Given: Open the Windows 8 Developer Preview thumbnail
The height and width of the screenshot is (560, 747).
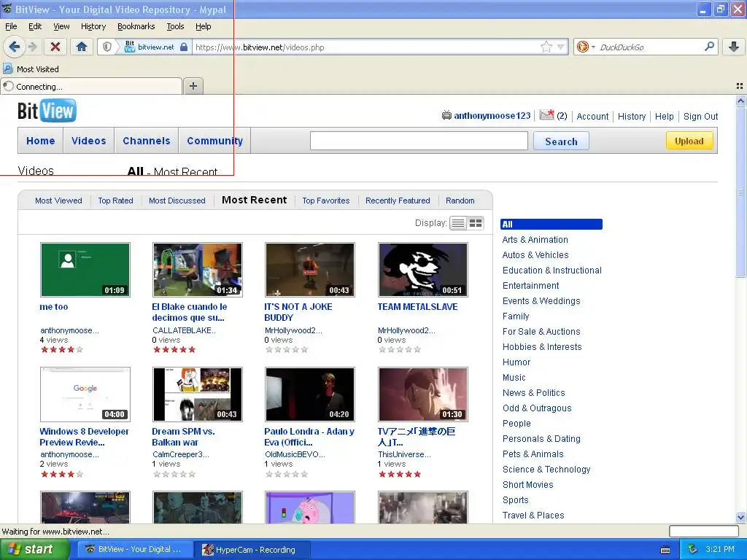Looking at the screenshot, I should (85, 394).
